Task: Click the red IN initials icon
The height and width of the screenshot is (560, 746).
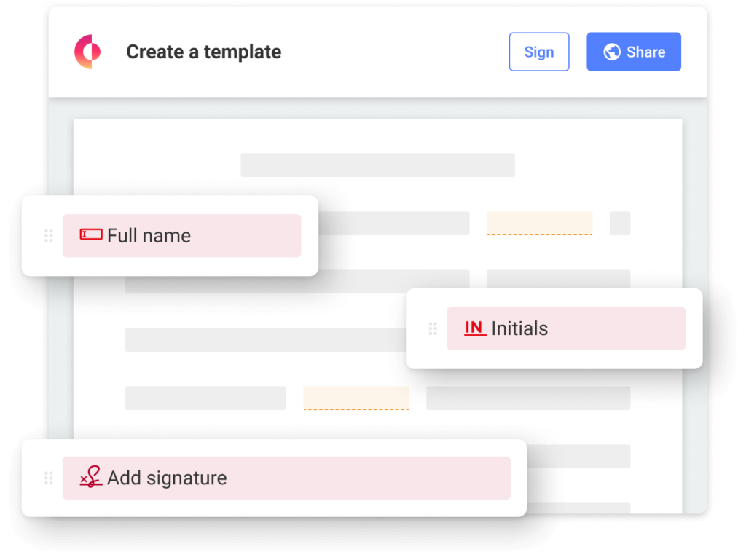Action: (475, 328)
